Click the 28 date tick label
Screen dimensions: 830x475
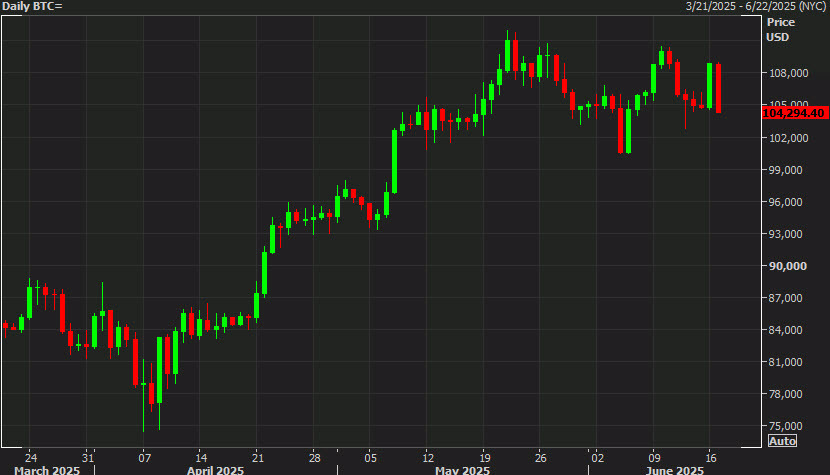[x=314, y=458]
